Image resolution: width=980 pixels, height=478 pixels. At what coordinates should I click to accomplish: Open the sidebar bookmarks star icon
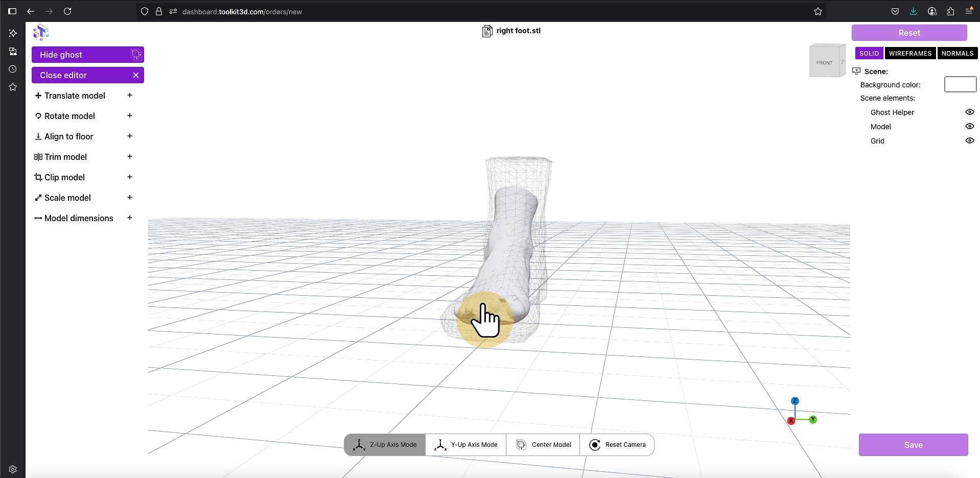point(13,87)
